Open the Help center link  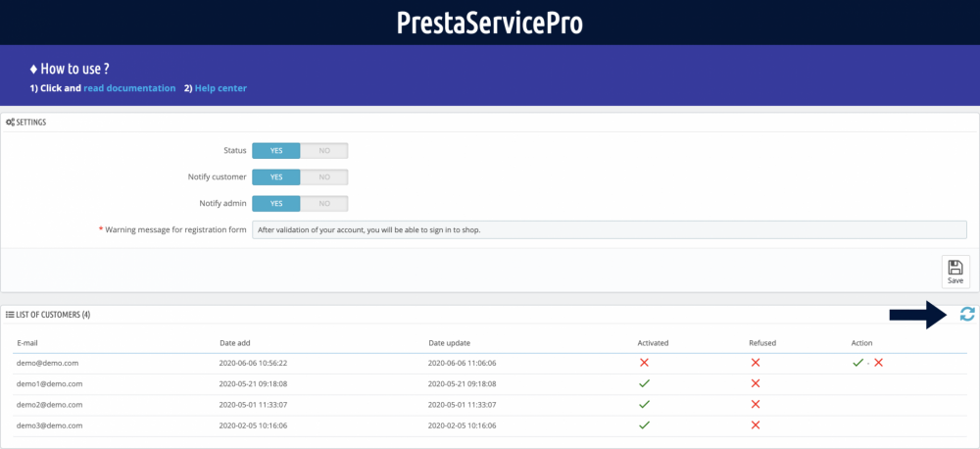(220, 88)
